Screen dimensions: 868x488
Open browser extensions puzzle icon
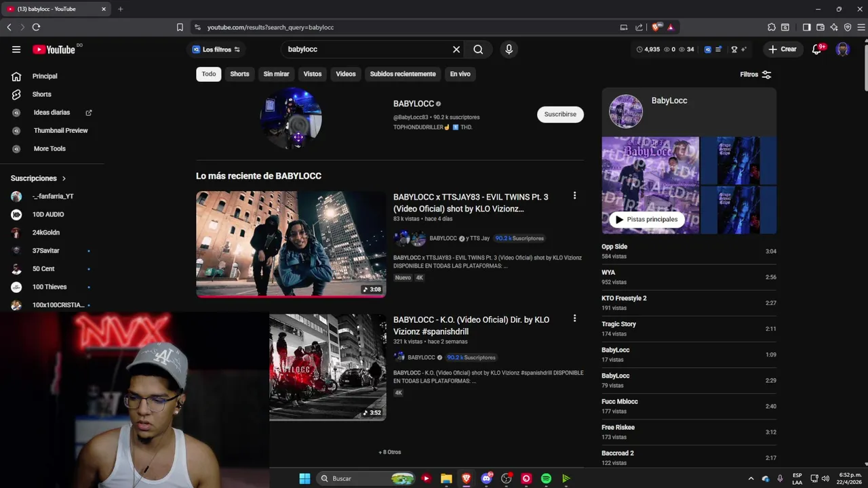point(772,27)
